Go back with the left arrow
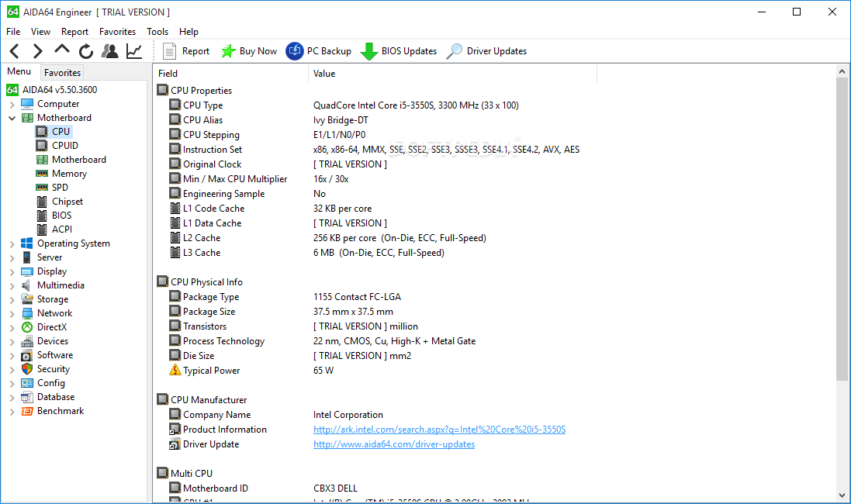 tap(15, 51)
